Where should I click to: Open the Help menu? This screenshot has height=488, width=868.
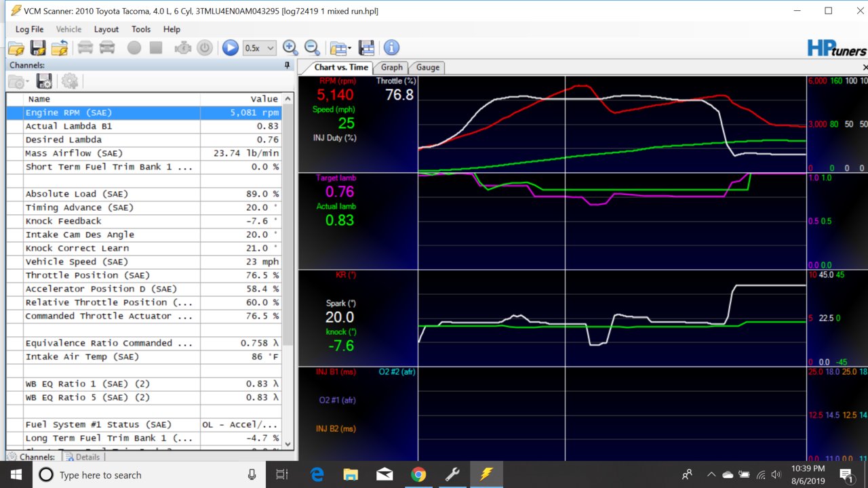pos(172,29)
